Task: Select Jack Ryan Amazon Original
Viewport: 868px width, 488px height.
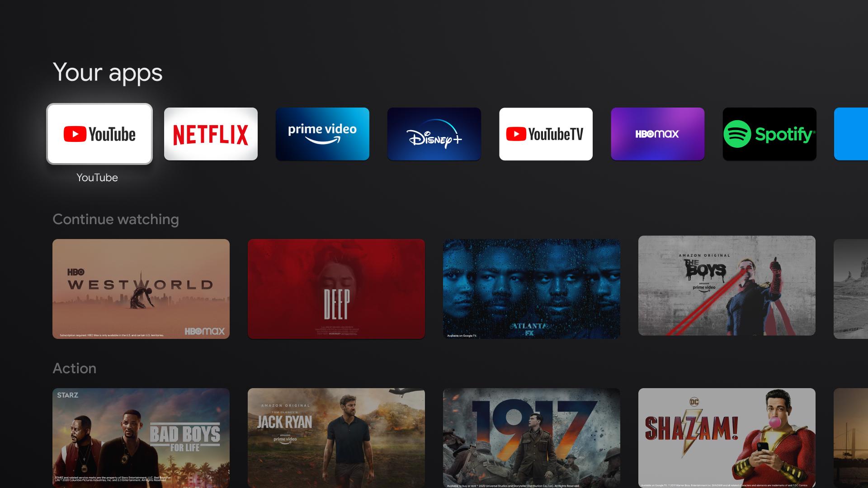Action: [x=336, y=438]
